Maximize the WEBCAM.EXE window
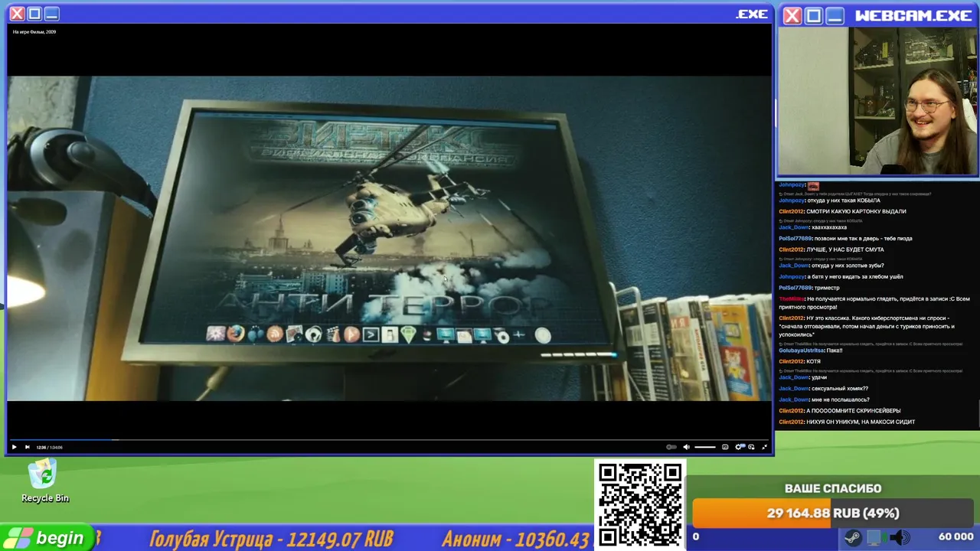The image size is (980, 551). 814,16
